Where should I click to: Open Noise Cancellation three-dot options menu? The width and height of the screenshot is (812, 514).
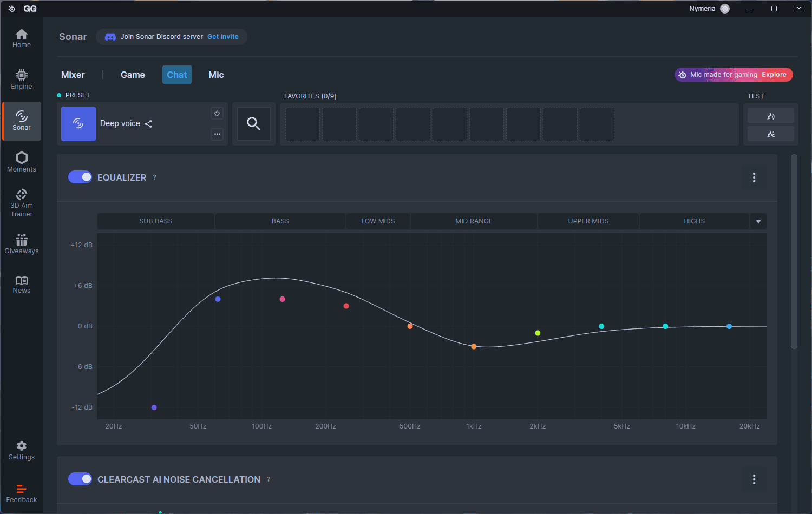(754, 479)
